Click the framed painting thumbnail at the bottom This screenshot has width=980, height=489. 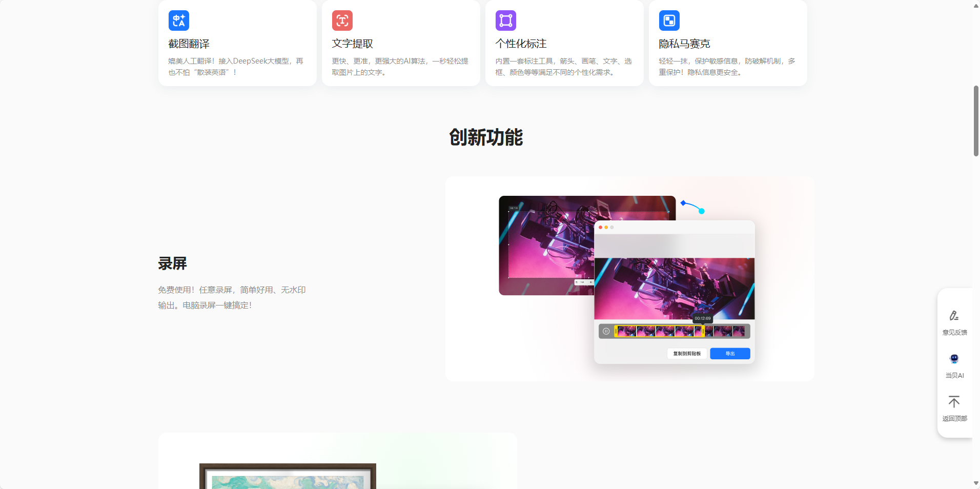[x=288, y=476]
